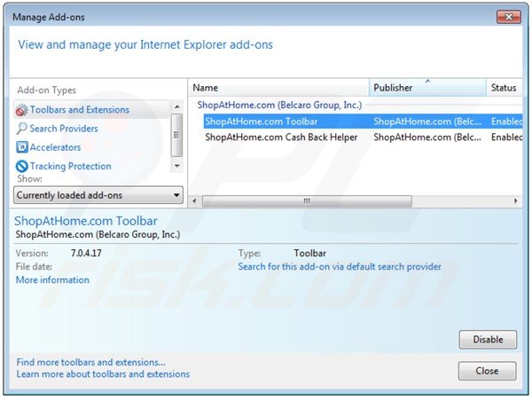Click the add-on types vertical scrollbar thumb

[x=176, y=136]
